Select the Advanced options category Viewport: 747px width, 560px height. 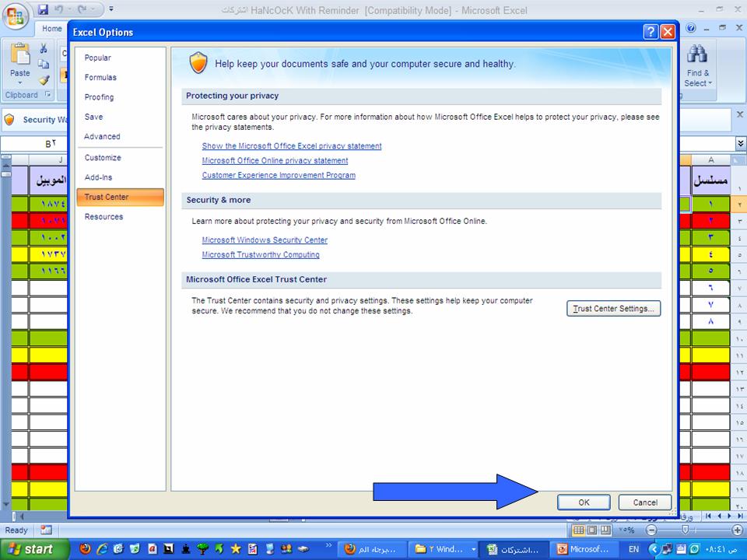point(102,136)
